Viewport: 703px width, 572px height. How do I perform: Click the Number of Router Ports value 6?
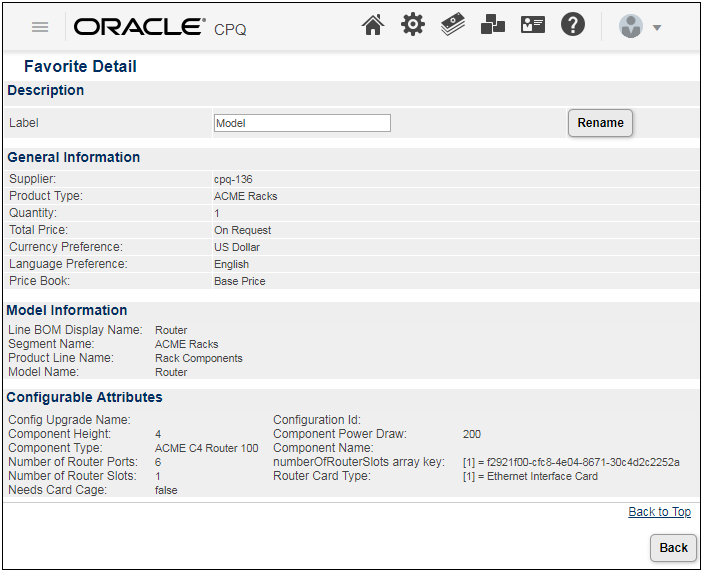tap(158, 462)
